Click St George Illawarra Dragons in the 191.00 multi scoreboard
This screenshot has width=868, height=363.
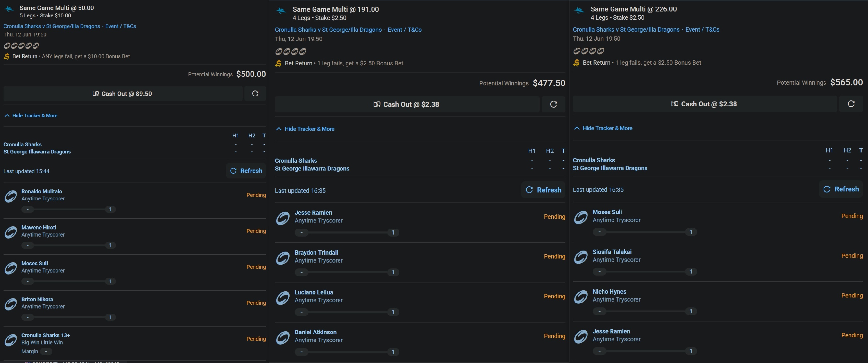point(312,169)
